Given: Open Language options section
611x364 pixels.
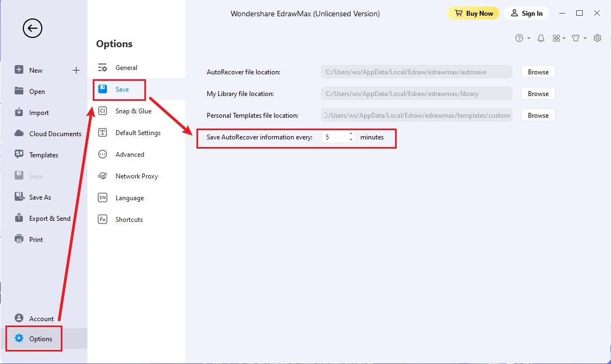Looking at the screenshot, I should click(x=136, y=198).
